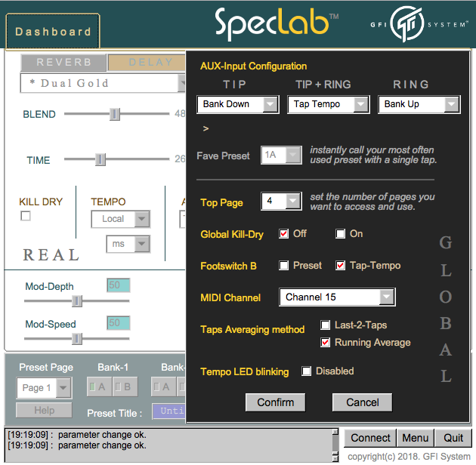This screenshot has height=465, width=476.
Task: Open the RING Bank Up dropdown
Action: coord(419,104)
